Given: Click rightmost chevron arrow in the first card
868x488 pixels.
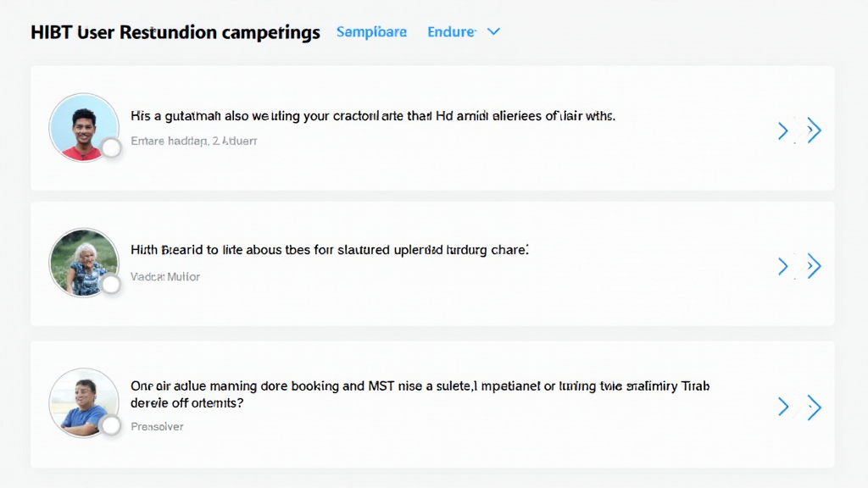Looking at the screenshot, I should pyautogui.click(x=815, y=130).
